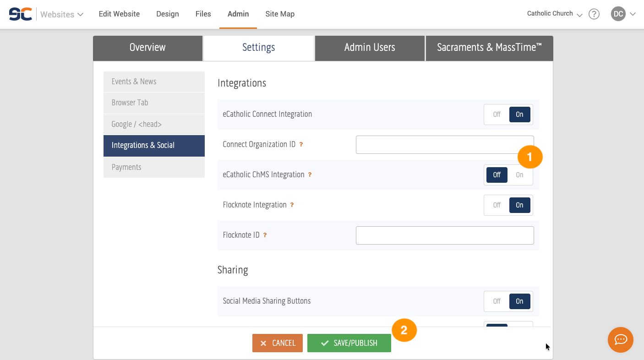Viewport: 644px width, 360px height.
Task: Open Browser Tab settings
Action: coord(154,103)
